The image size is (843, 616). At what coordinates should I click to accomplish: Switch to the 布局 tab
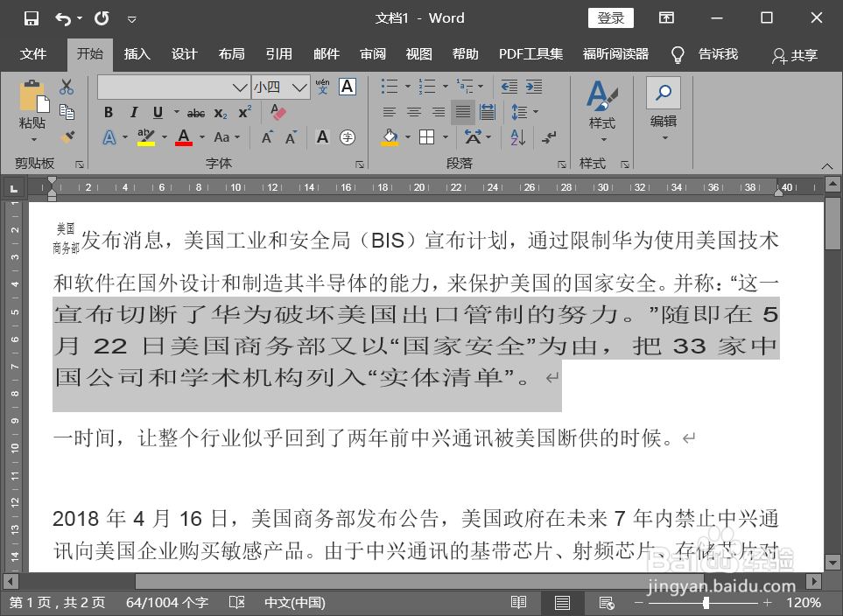tap(232, 54)
